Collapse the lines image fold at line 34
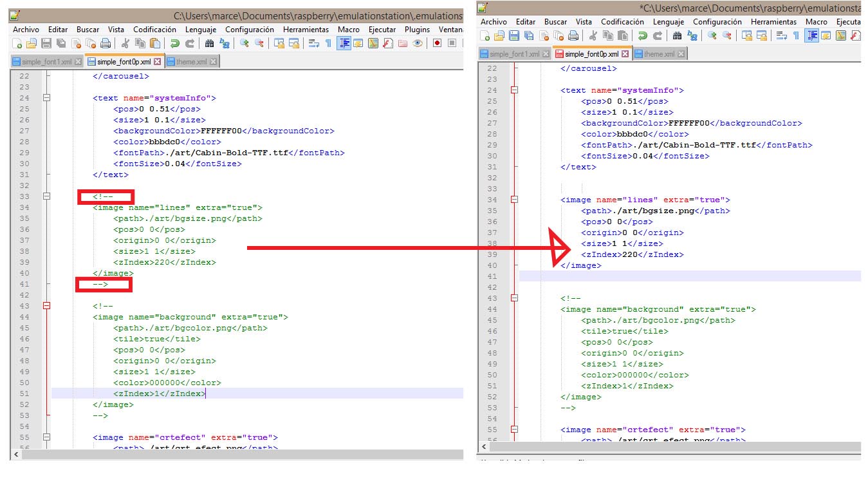This screenshot has height=503, width=868. [513, 200]
